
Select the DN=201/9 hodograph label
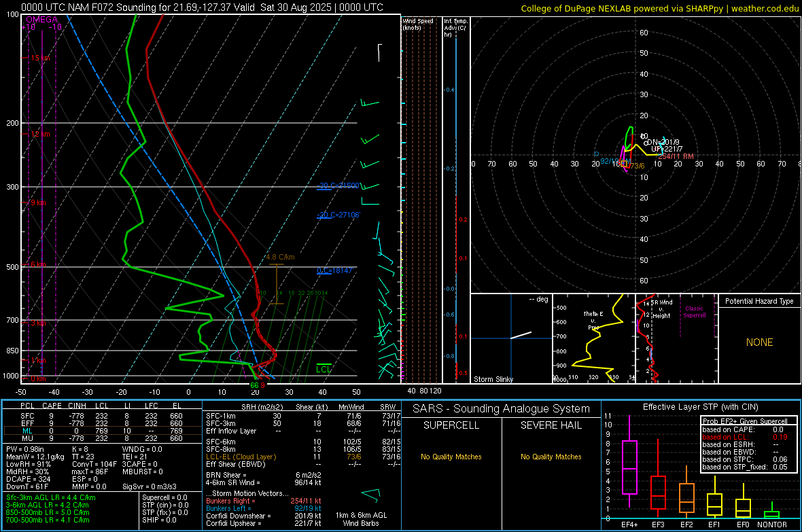pyautogui.click(x=663, y=142)
